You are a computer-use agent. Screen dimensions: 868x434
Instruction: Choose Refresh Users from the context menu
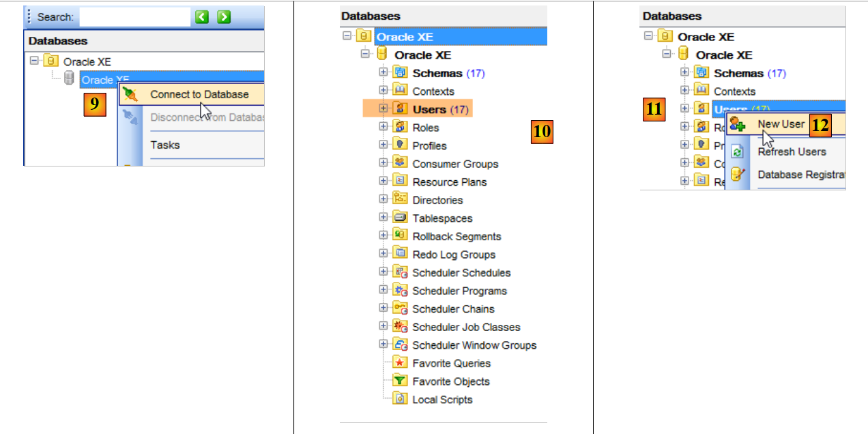click(792, 151)
